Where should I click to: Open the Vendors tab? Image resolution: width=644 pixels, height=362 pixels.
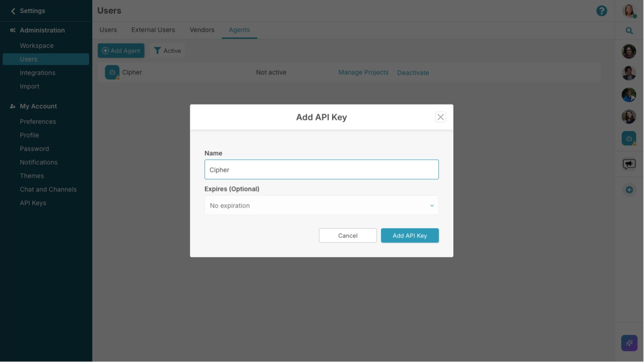click(x=202, y=30)
